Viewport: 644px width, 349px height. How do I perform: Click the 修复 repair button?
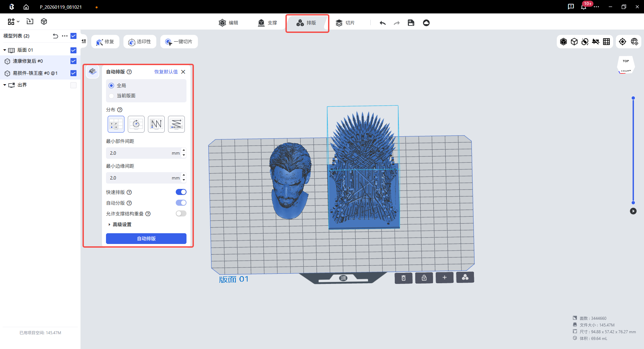[x=105, y=42]
